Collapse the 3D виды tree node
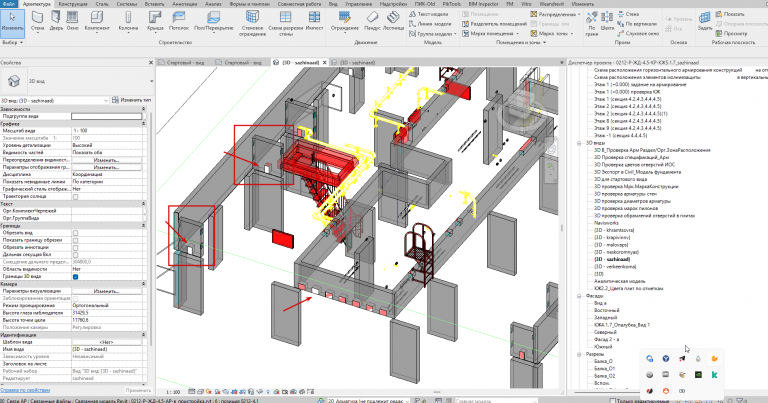Viewport: 768px width, 403px height. [x=579, y=143]
